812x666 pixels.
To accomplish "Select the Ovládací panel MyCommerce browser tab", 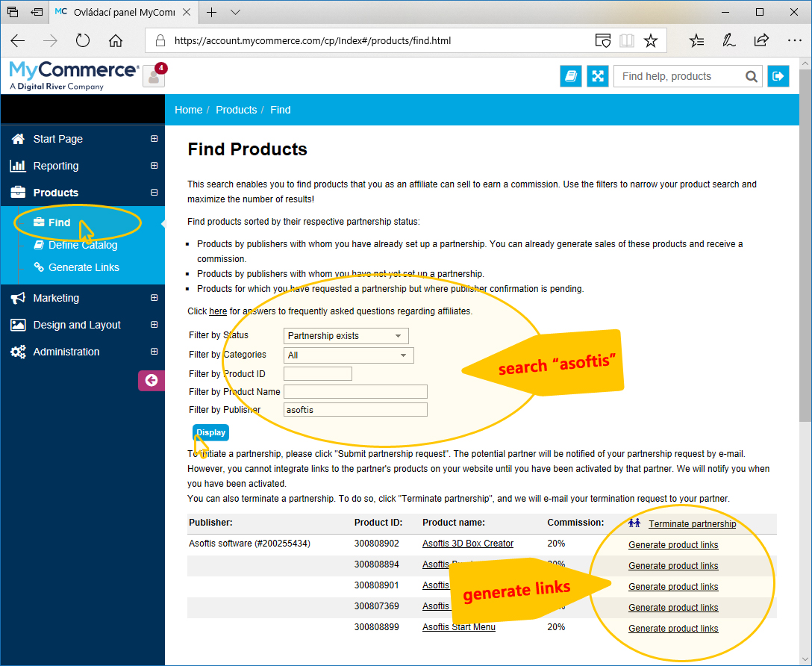I will click(x=123, y=13).
